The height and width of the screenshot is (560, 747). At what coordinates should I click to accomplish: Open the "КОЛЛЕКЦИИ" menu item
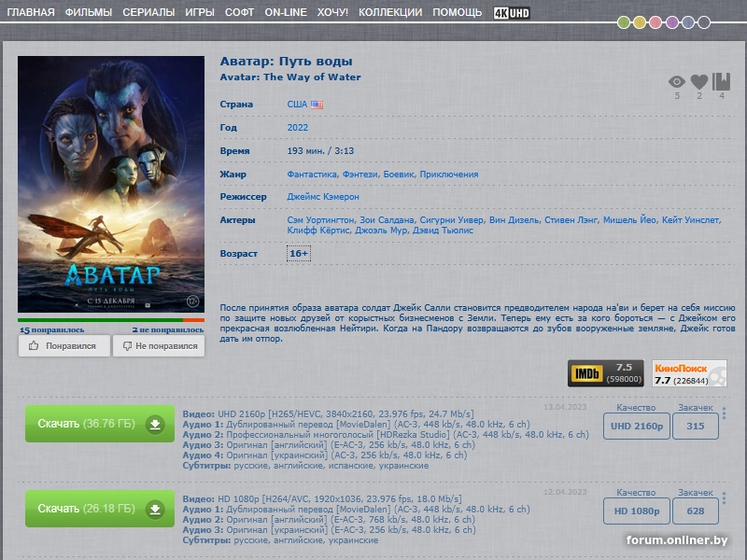[x=391, y=12]
